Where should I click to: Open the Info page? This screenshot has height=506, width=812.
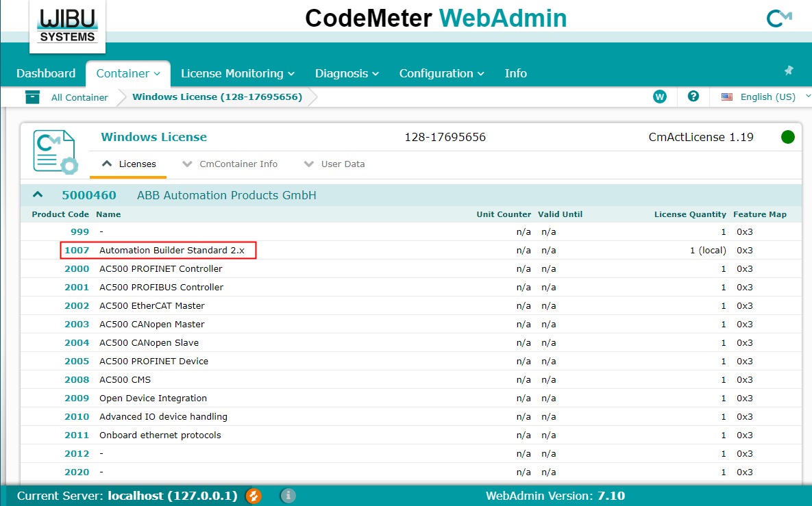pyautogui.click(x=516, y=73)
